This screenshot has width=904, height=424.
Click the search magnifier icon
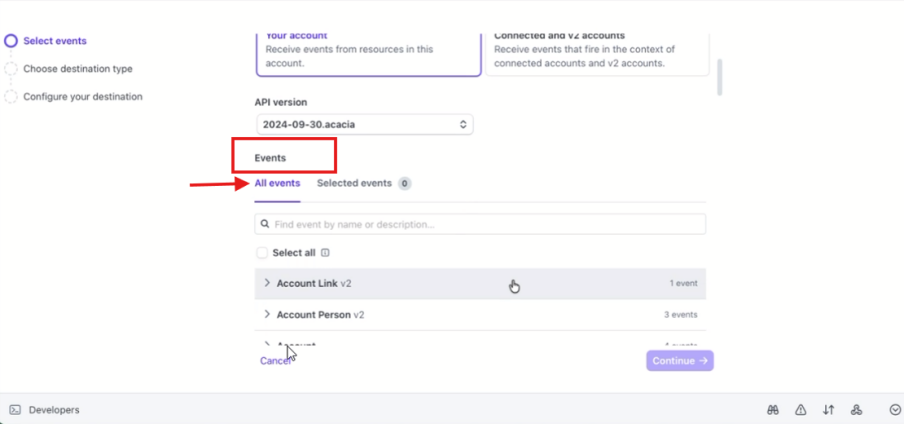click(265, 224)
